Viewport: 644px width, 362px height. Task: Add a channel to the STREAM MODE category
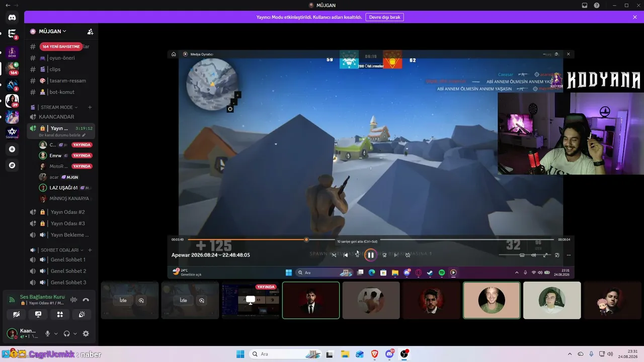coord(90,107)
